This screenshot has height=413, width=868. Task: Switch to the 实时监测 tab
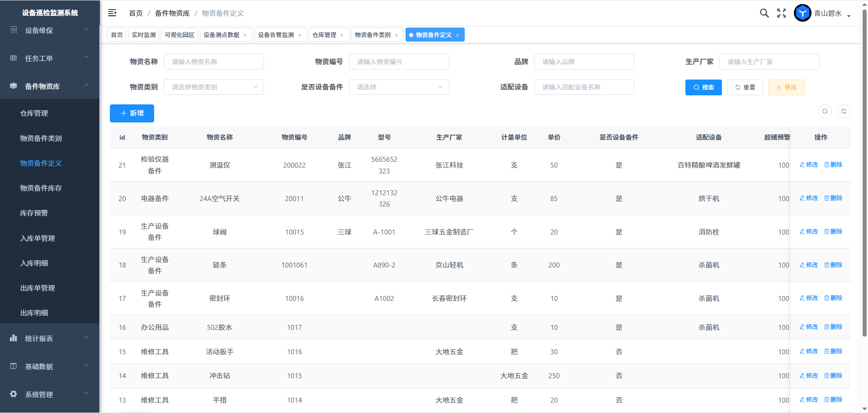[x=144, y=35]
